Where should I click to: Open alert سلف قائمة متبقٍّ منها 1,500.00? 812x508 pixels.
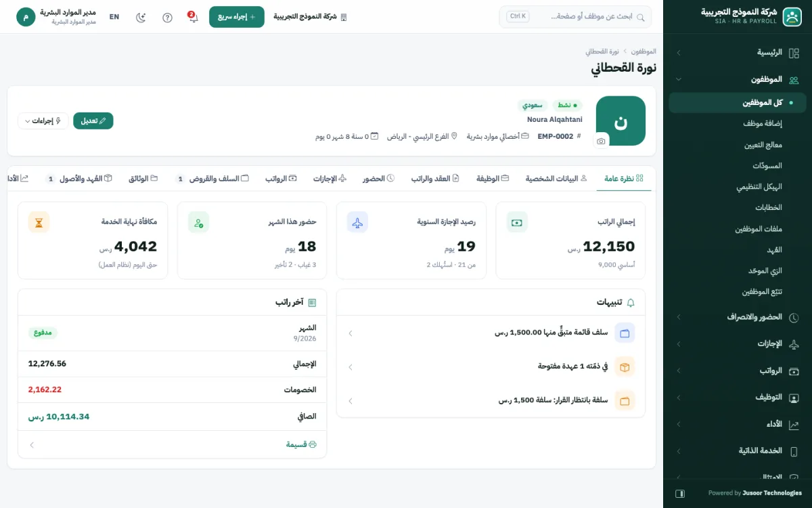[x=491, y=333]
